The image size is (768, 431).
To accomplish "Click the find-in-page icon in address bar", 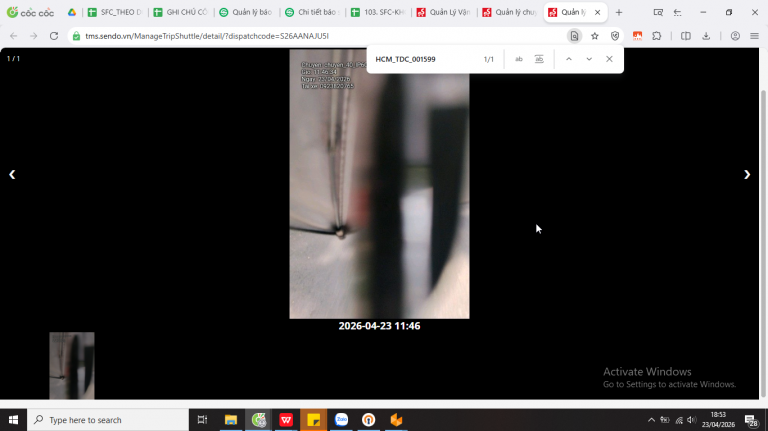I will (575, 36).
